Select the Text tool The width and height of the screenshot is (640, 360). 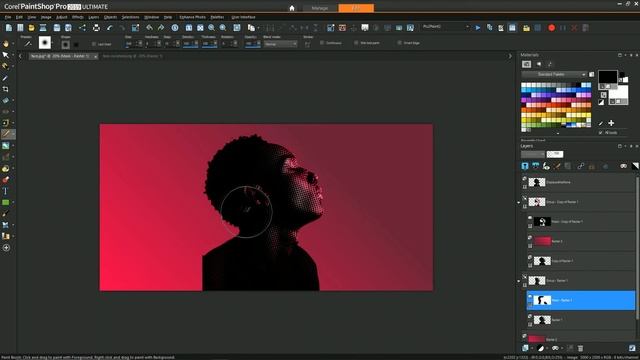(6, 191)
